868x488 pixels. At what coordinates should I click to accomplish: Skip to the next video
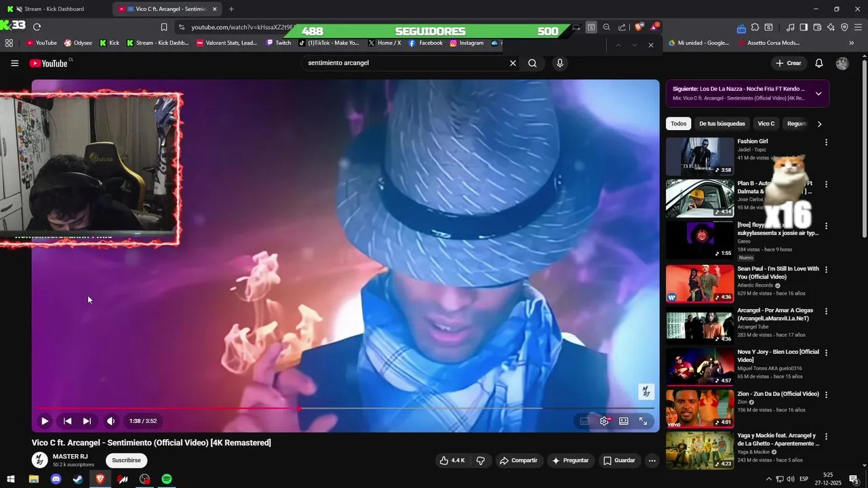pyautogui.click(x=87, y=421)
